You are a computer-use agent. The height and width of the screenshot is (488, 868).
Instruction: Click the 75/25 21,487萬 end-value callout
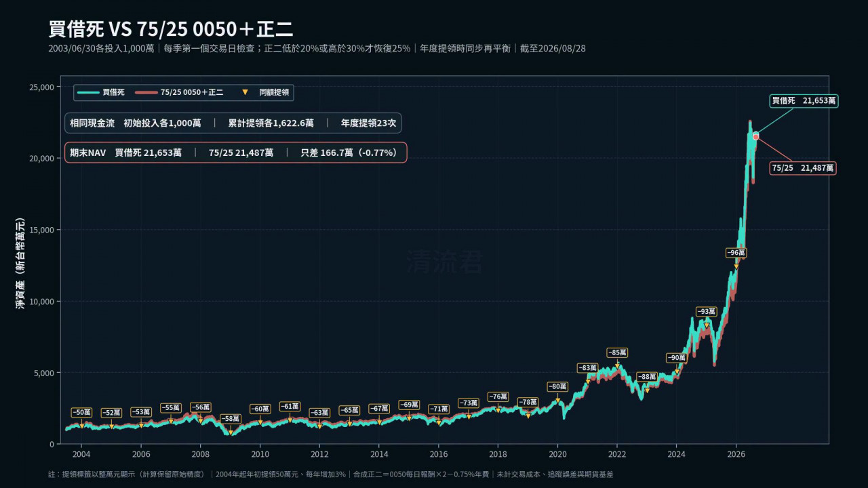coord(803,168)
